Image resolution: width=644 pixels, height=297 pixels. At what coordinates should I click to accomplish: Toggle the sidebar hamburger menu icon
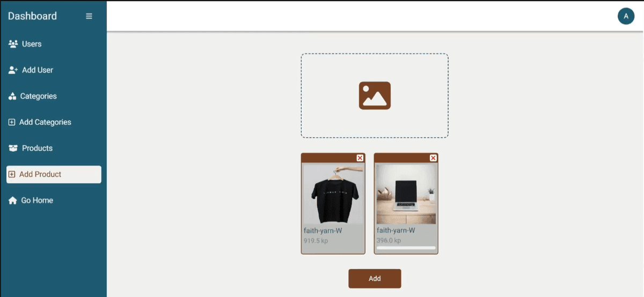(89, 16)
